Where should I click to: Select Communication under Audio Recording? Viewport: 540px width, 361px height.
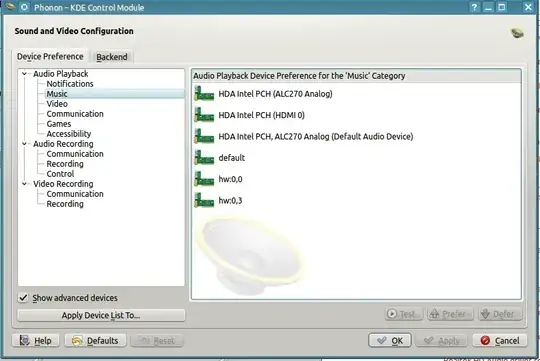(75, 154)
